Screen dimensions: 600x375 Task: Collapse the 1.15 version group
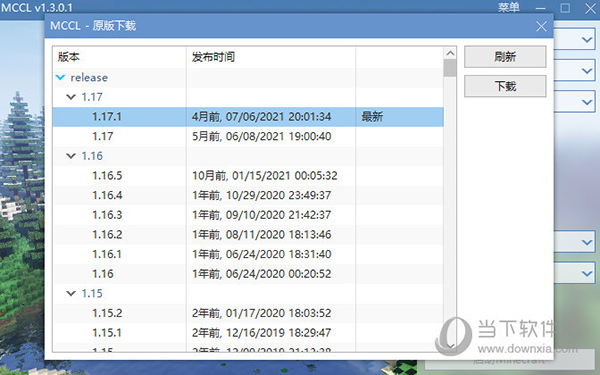(x=71, y=293)
